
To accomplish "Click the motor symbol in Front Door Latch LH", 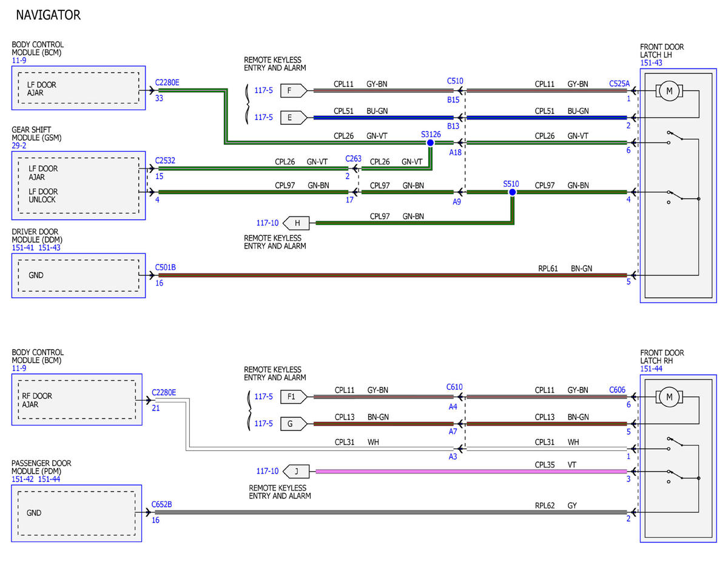I will pyautogui.click(x=669, y=91).
